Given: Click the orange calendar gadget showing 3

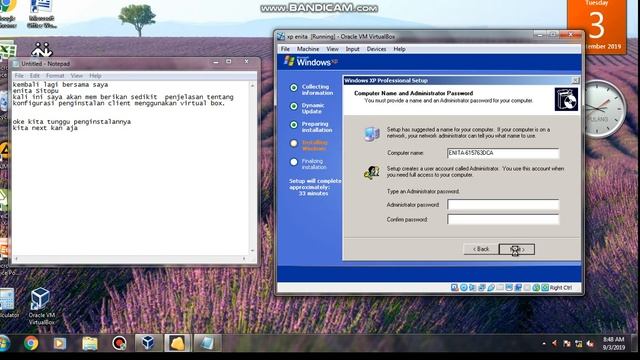Looking at the screenshot, I should (x=596, y=27).
